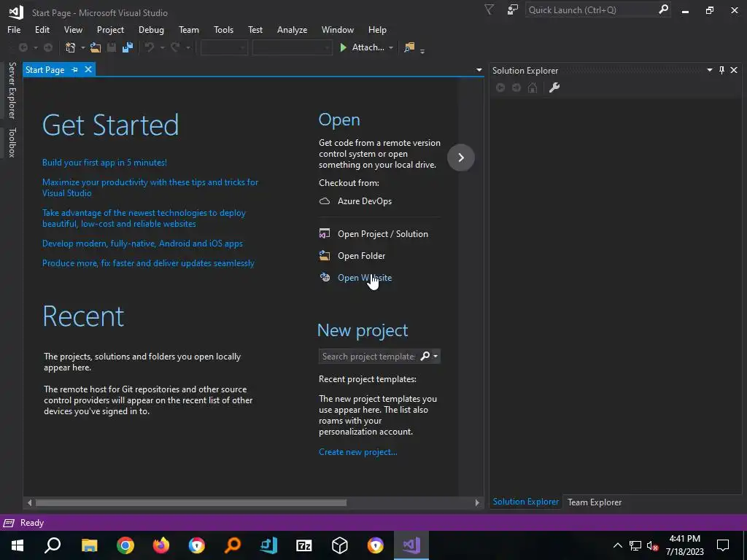This screenshot has width=747, height=560.
Task: Open the Attach button dropdown arrow
Action: point(391,47)
